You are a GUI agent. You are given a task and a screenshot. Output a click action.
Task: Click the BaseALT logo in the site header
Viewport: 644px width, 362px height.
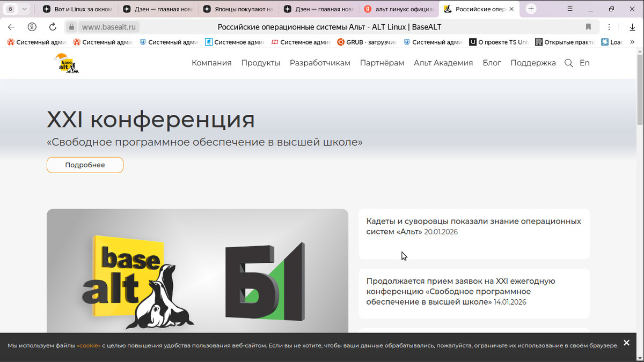[67, 63]
